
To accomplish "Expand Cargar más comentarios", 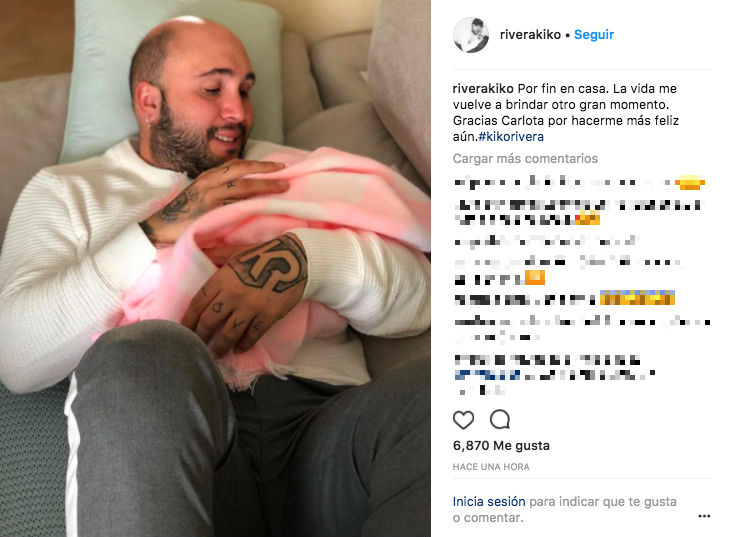I will click(x=525, y=158).
